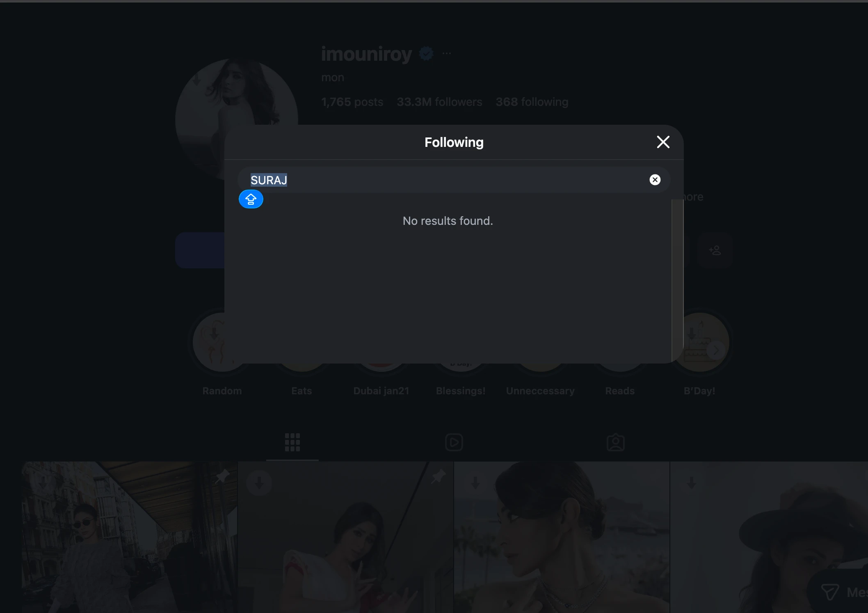Viewport: 868px width, 613px height.
Task: Open the Unneccessary highlight label
Action: click(540, 391)
